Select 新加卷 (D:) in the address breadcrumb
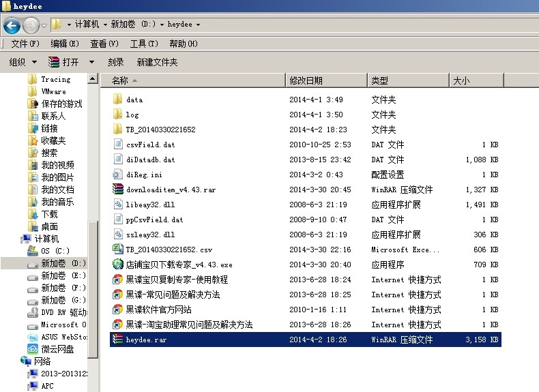Screen dimensions: 539x392 pos(133,25)
